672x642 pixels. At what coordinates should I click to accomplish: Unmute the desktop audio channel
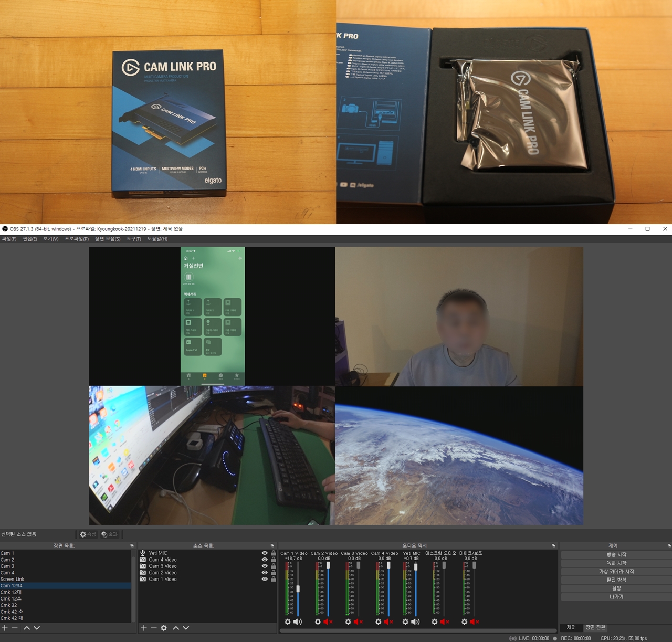point(445,622)
